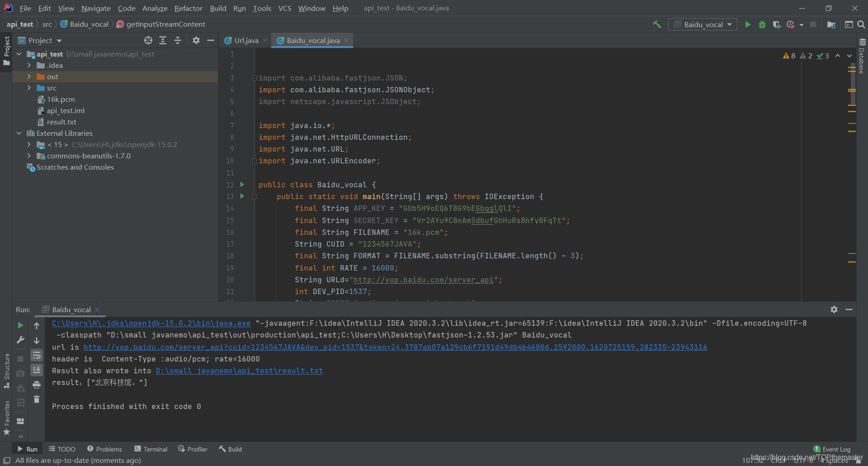
Task: Collapse External Libraries node
Action: (19, 133)
